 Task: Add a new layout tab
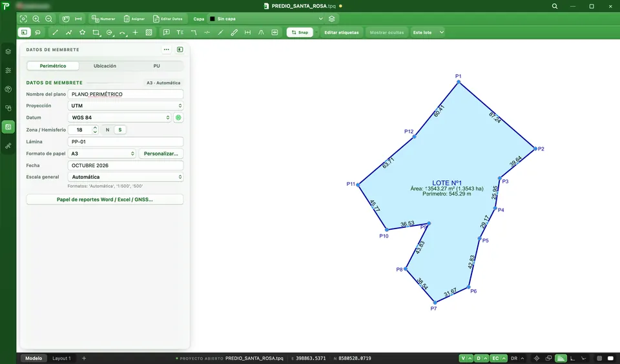(x=84, y=358)
